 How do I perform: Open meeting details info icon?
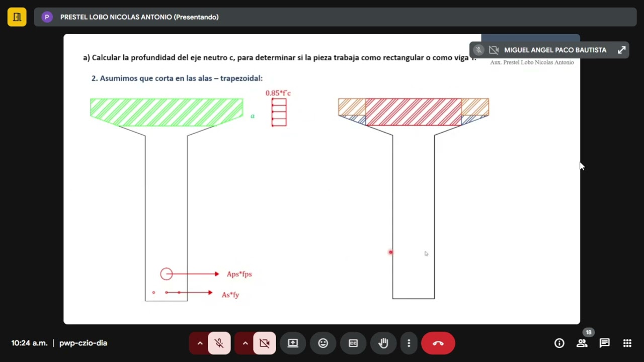pos(559,343)
